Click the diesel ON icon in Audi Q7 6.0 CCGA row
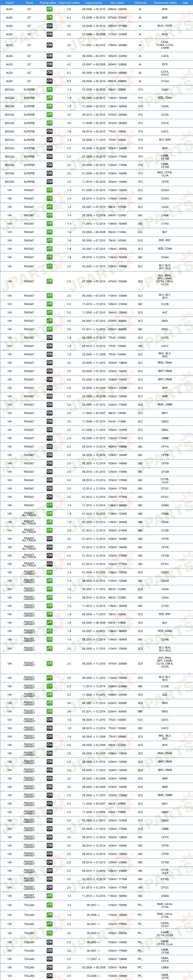Screen dimensions: 193x980 (50, 81)
